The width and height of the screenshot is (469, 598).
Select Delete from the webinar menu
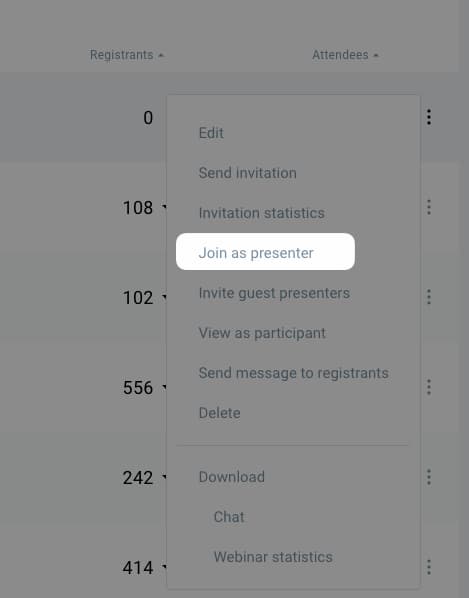coord(220,413)
